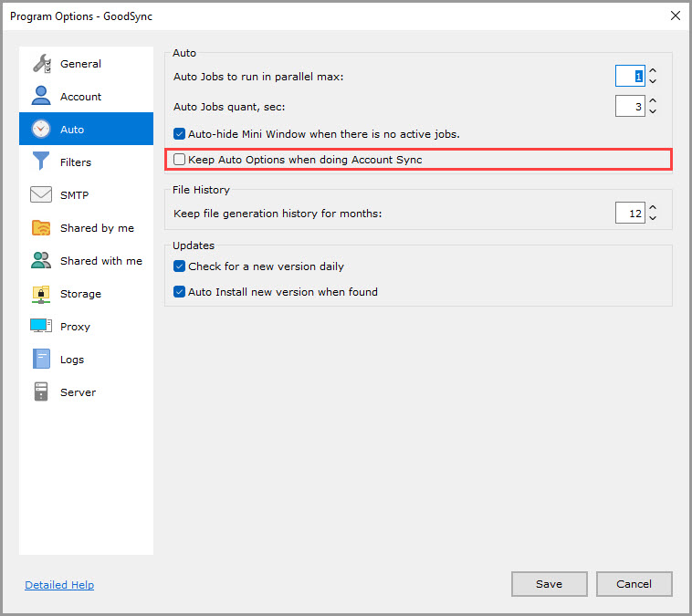Screen dimensions: 692x616
Task: Go to Shared by me label
Action: coord(97,228)
